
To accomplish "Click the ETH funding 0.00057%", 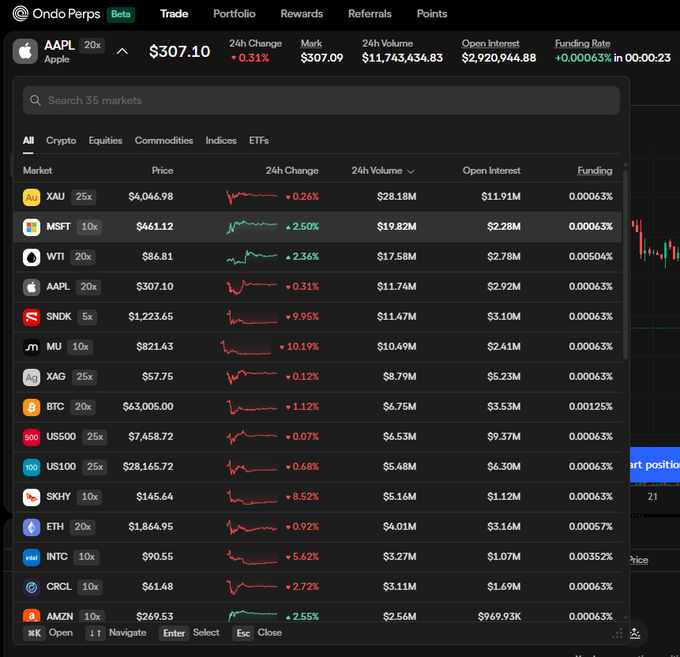I will 591,526.
